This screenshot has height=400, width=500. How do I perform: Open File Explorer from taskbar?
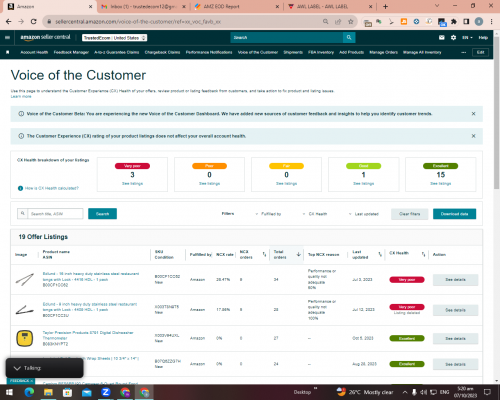click(x=48, y=392)
